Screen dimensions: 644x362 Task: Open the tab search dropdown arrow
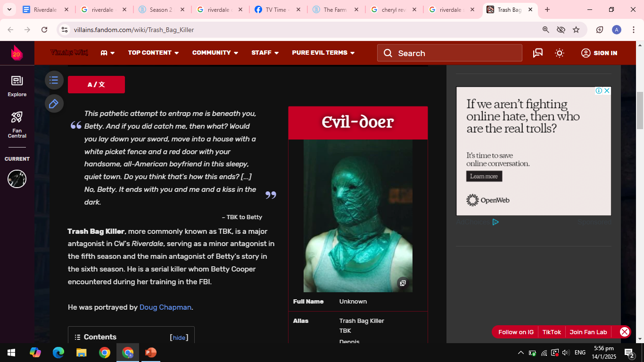click(9, 9)
